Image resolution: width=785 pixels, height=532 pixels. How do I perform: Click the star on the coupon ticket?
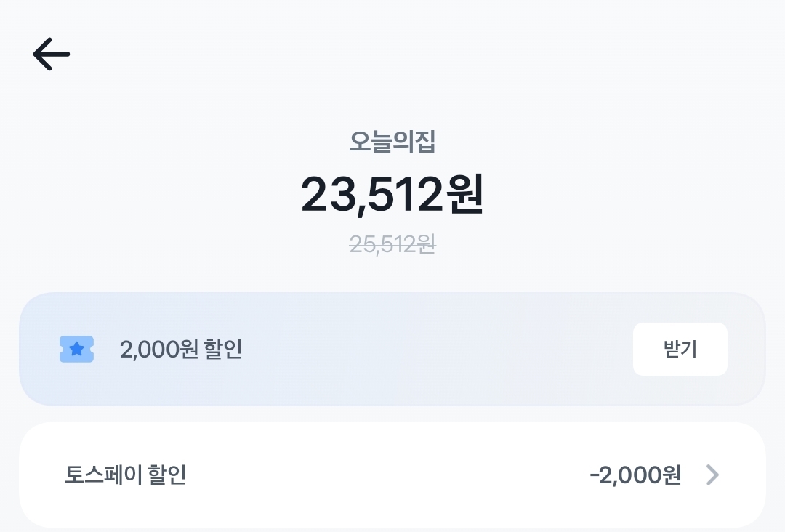point(76,350)
